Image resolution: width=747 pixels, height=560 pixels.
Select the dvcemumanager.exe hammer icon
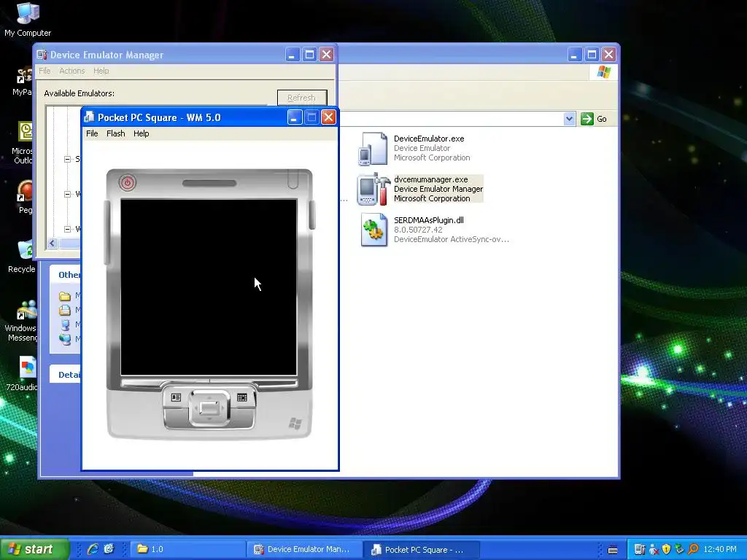point(373,189)
